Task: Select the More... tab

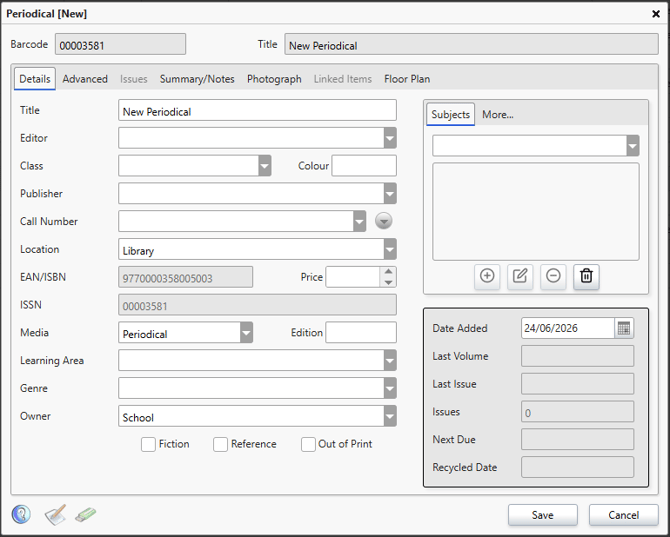Action: pyautogui.click(x=498, y=114)
